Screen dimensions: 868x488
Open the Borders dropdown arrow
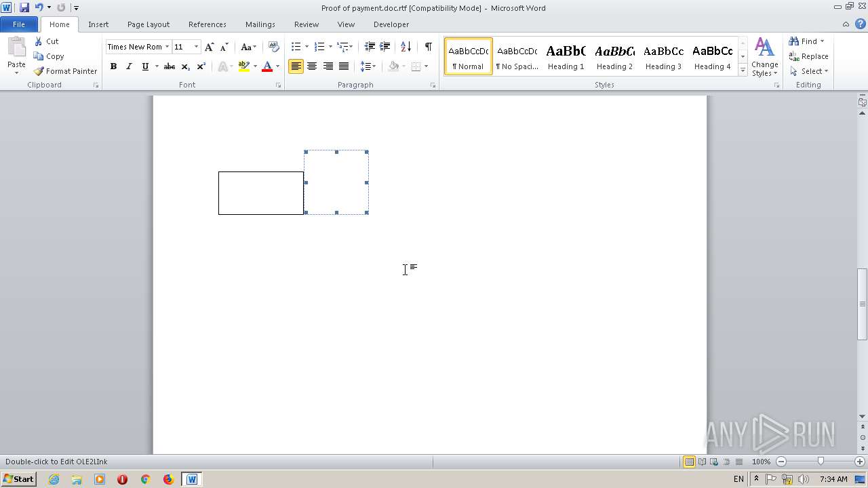point(426,66)
